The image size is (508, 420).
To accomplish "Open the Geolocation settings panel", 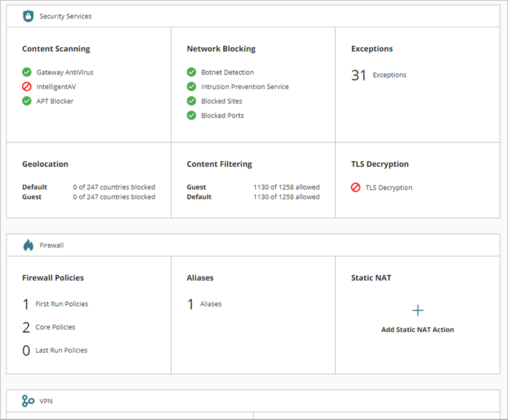I will 45,164.
